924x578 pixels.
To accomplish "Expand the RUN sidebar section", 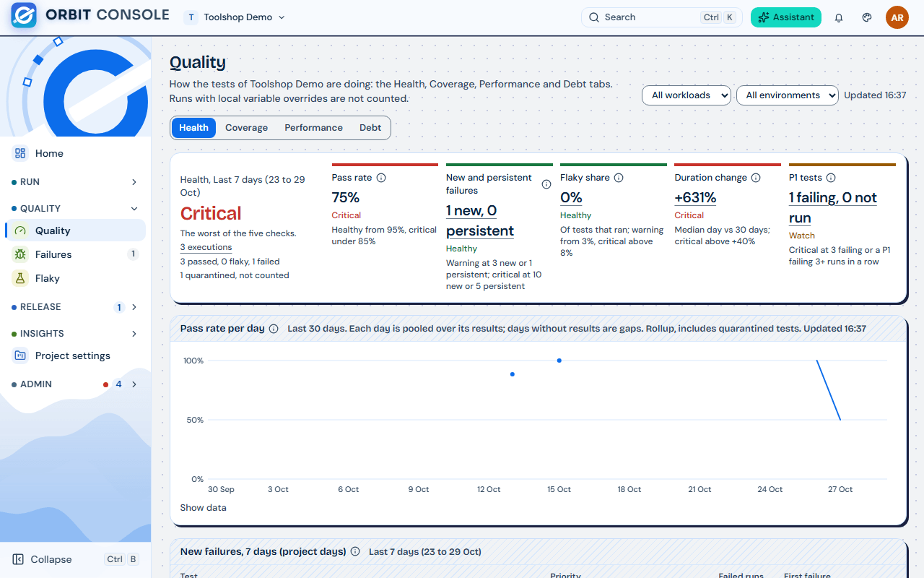I will click(x=75, y=182).
